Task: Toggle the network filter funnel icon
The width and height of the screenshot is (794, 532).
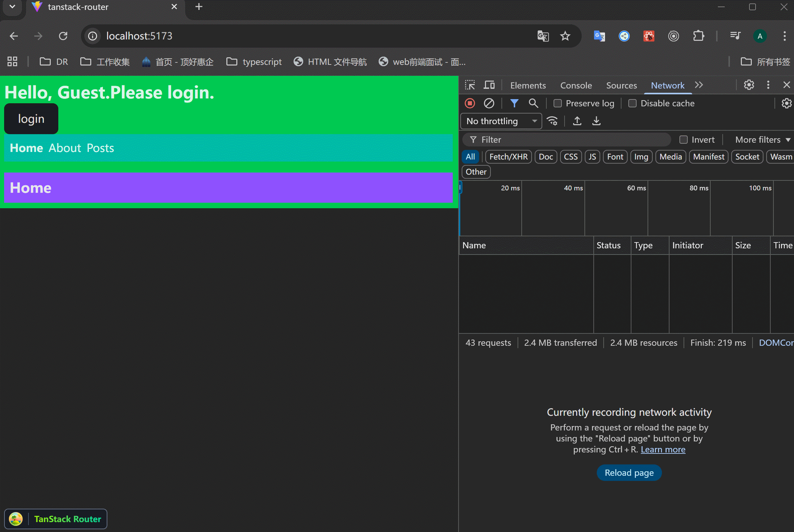Action: click(514, 103)
